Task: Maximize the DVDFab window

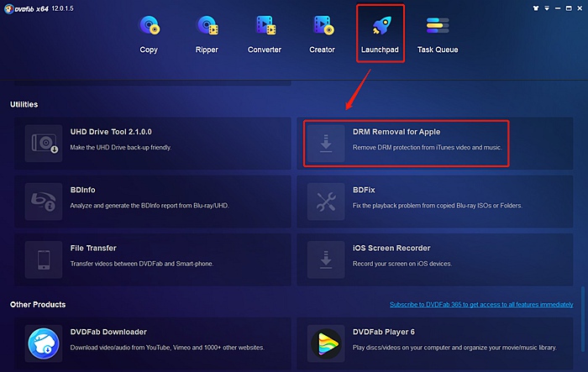Action: [569, 8]
